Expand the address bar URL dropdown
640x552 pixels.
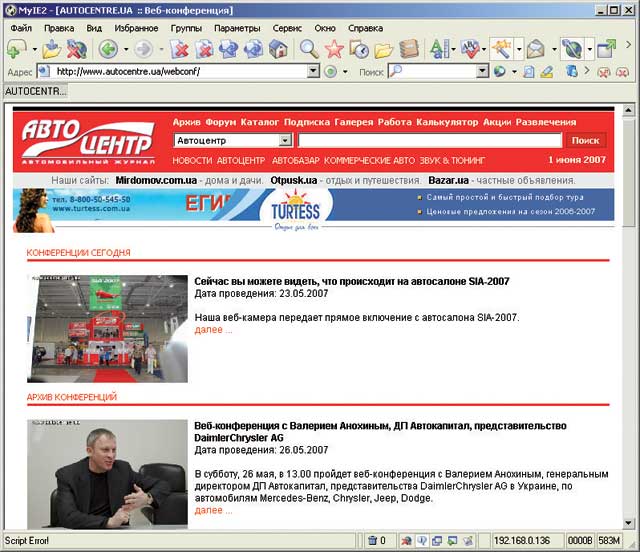click(x=329, y=72)
